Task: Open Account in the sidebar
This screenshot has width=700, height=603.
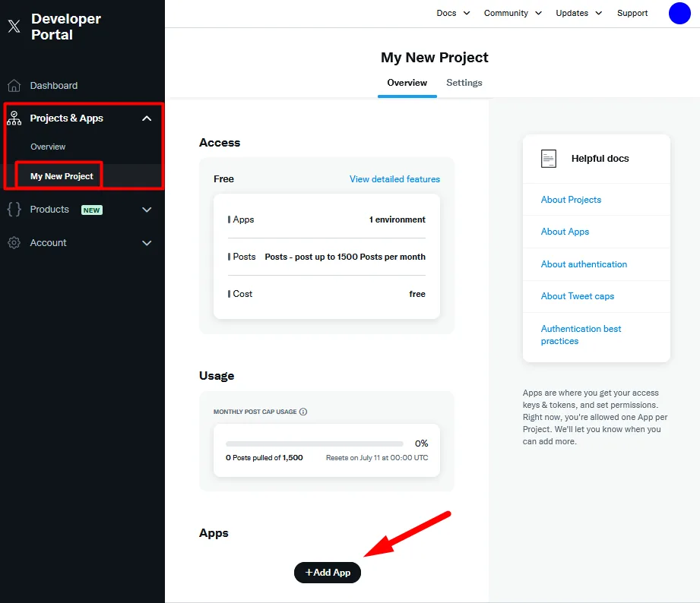Action: (48, 242)
